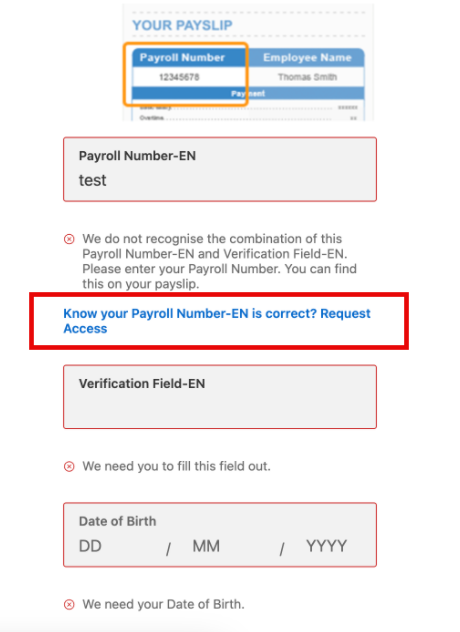Click the Payroll Number-EN input containing 'test'
The image size is (460, 632).
click(220, 169)
